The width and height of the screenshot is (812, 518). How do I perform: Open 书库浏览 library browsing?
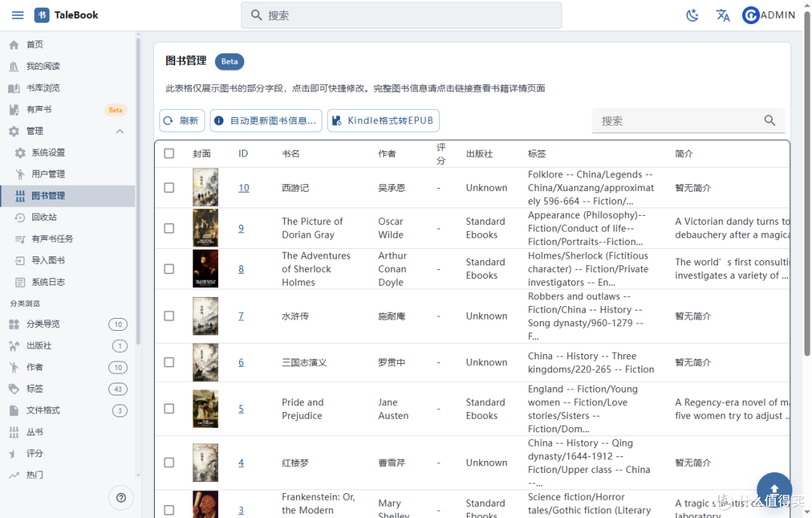[68, 88]
